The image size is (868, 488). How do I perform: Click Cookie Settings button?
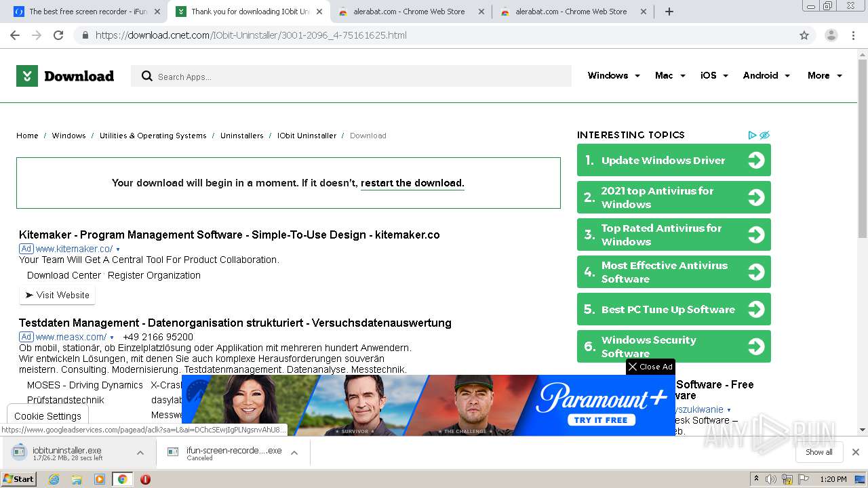click(47, 416)
